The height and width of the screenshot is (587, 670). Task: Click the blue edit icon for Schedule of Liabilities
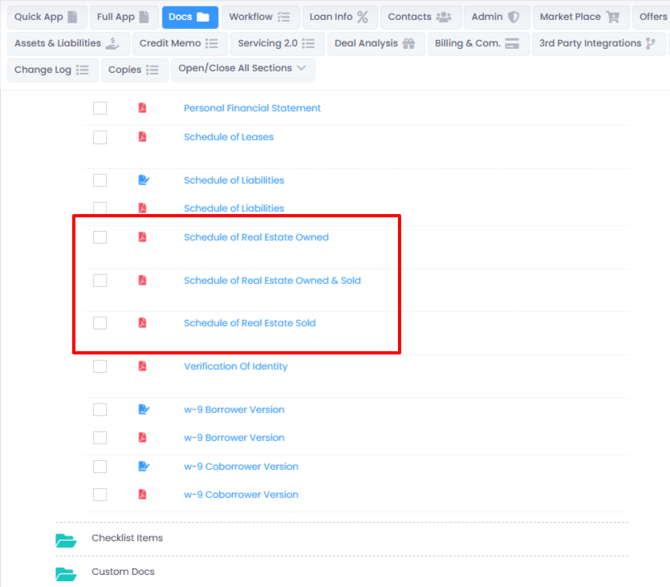pyautogui.click(x=142, y=181)
